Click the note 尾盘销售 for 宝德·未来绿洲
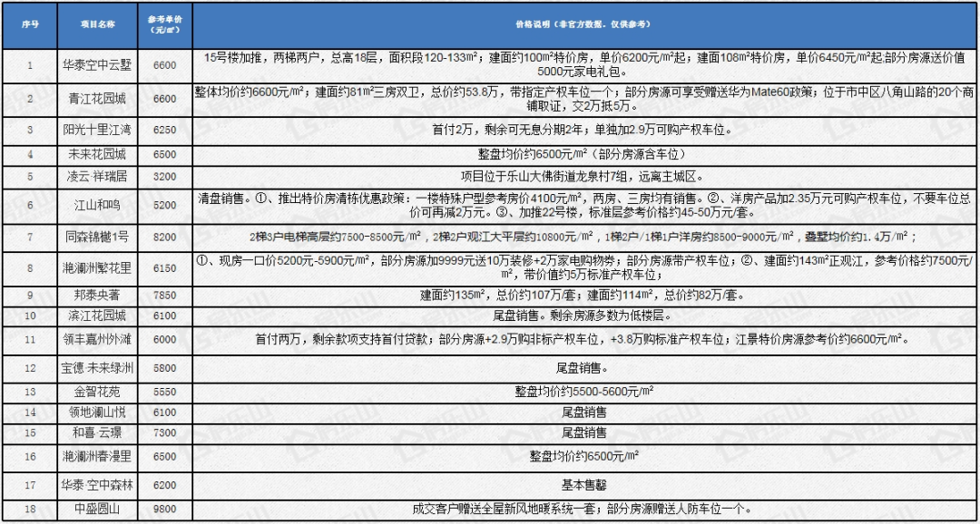980x524 pixels. (584, 366)
